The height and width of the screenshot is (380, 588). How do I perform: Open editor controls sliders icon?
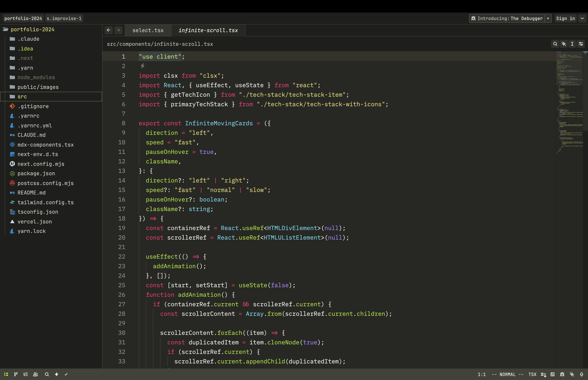(x=581, y=44)
